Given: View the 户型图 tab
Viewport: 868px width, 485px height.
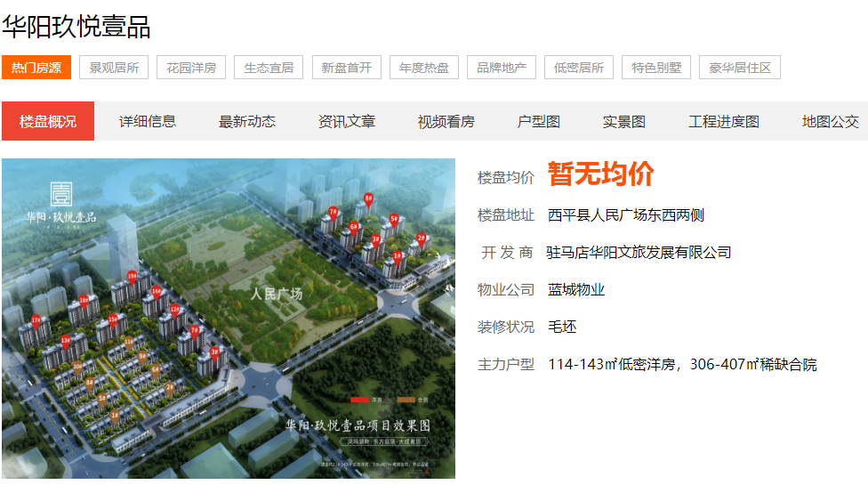Looking at the screenshot, I should pyautogui.click(x=539, y=121).
